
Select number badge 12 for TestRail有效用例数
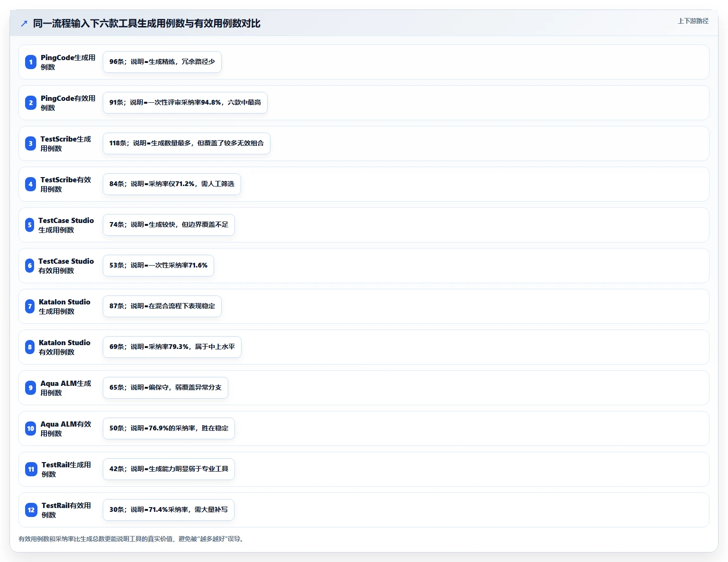[x=31, y=510]
